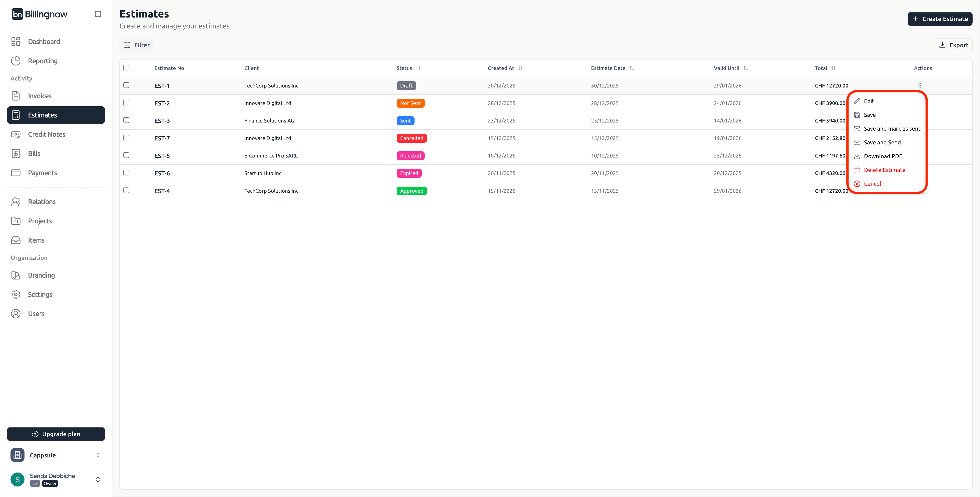Click the Export icon above the table
980x497 pixels.
(942, 45)
